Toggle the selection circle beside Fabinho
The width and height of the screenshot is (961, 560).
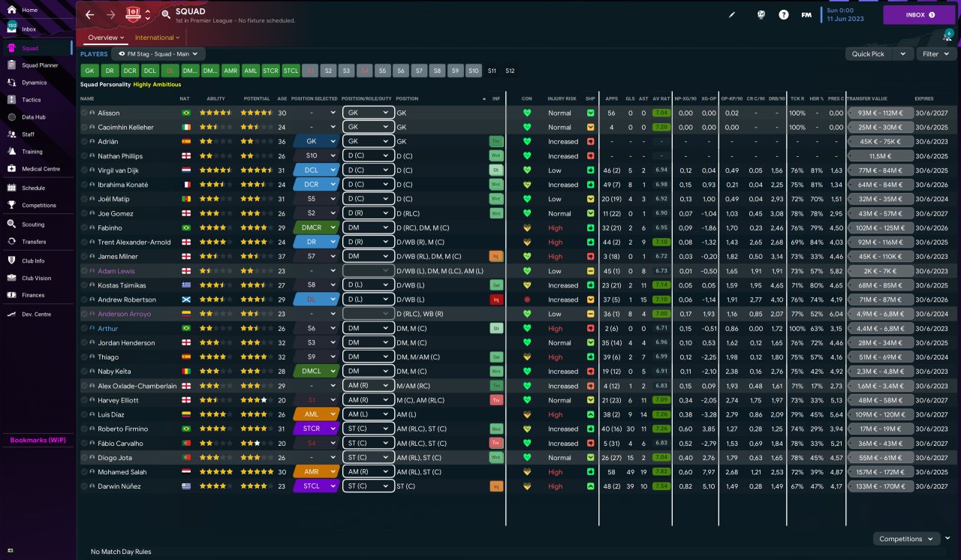85,228
